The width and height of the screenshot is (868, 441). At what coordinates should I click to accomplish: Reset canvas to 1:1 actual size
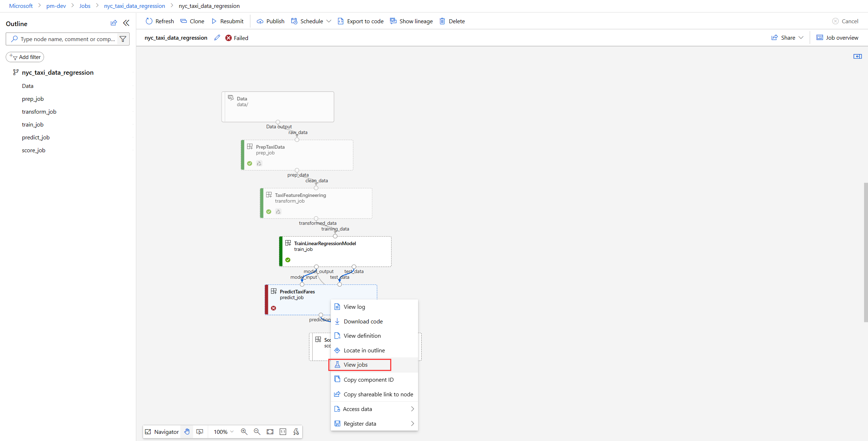point(283,432)
